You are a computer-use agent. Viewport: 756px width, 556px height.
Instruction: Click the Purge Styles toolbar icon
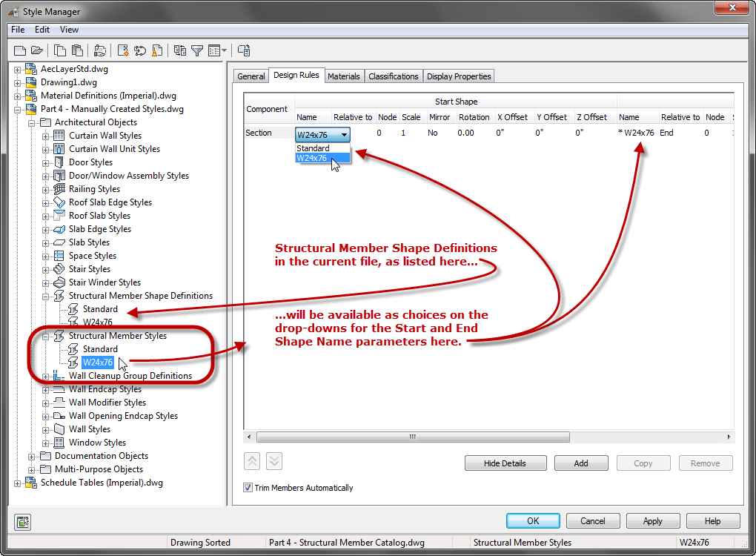click(158, 50)
